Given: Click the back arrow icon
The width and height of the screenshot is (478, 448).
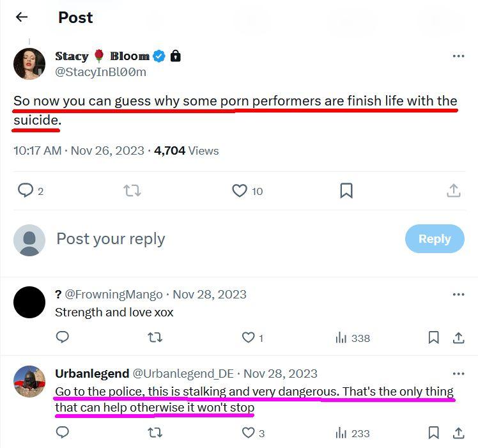Looking at the screenshot, I should [22, 17].
